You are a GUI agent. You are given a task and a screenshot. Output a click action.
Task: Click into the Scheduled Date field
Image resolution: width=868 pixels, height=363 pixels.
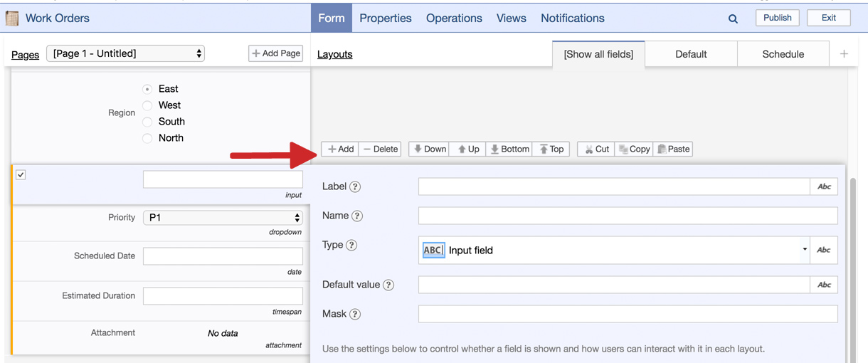[x=223, y=256]
